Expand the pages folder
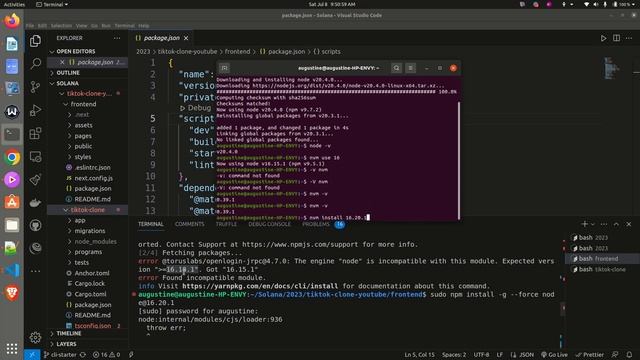 coord(83,136)
